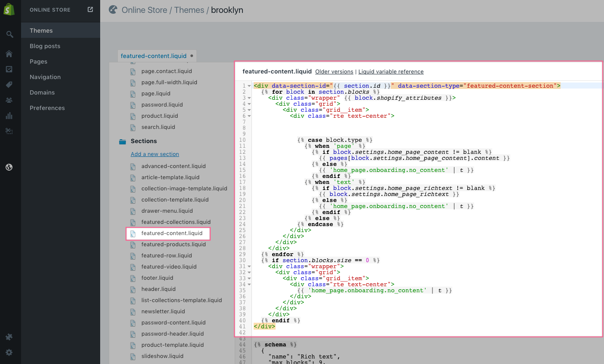Screen dimensions: 604x364
Task: Open page.full-width.liquid file
Action: (169, 83)
